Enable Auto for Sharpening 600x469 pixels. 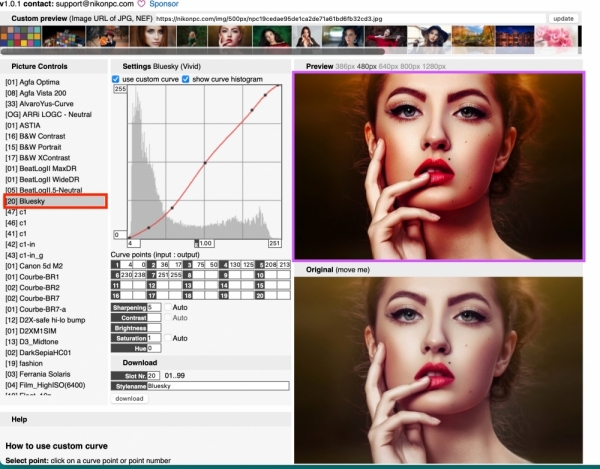pos(167,308)
